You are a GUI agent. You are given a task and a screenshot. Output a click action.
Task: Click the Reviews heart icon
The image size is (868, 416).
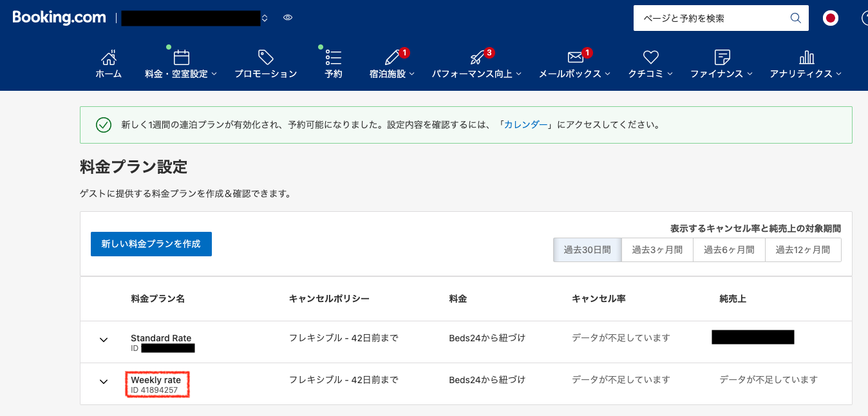pyautogui.click(x=650, y=58)
